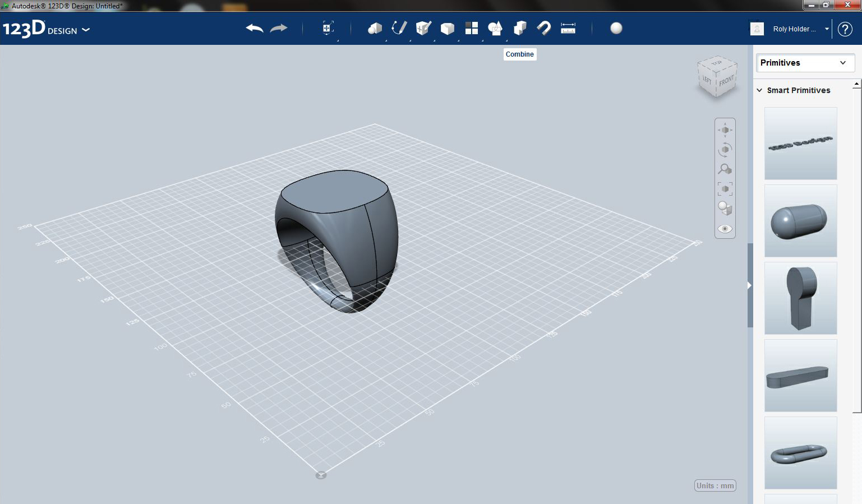
Task: Open the Primitives category dropdown
Action: (x=805, y=63)
